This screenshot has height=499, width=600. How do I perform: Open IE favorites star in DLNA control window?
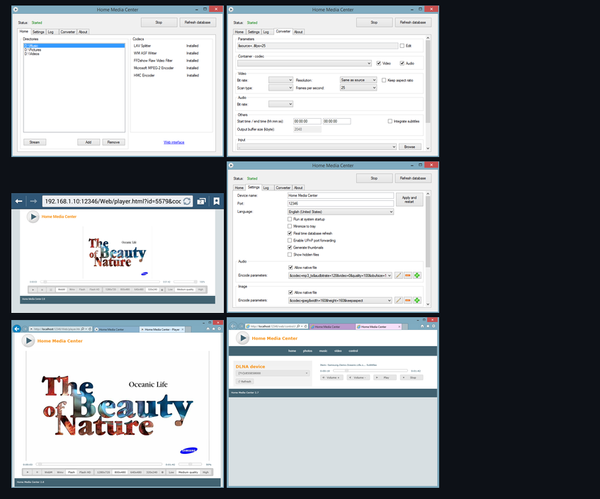click(x=428, y=326)
